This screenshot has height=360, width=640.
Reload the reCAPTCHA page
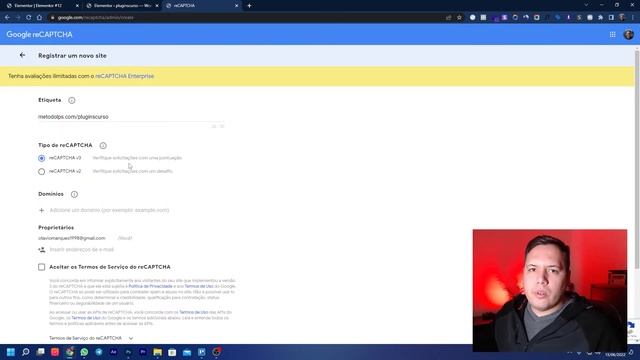click(x=29, y=18)
